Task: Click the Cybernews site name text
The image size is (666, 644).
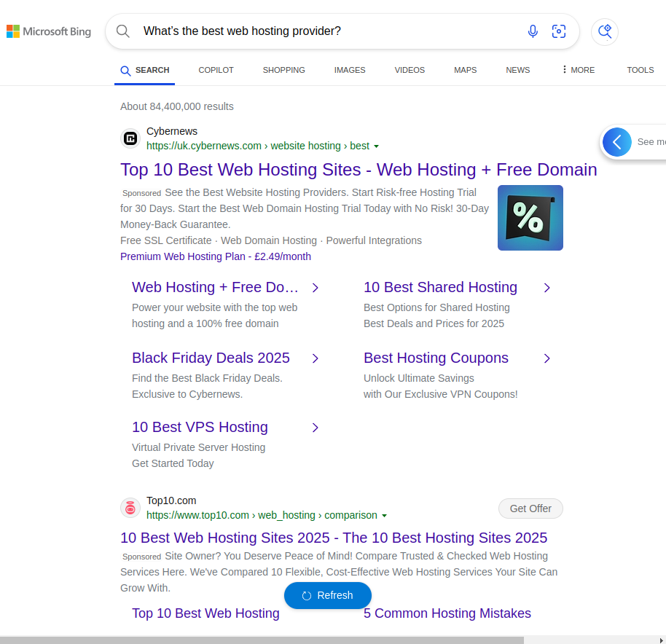Action: (x=171, y=131)
